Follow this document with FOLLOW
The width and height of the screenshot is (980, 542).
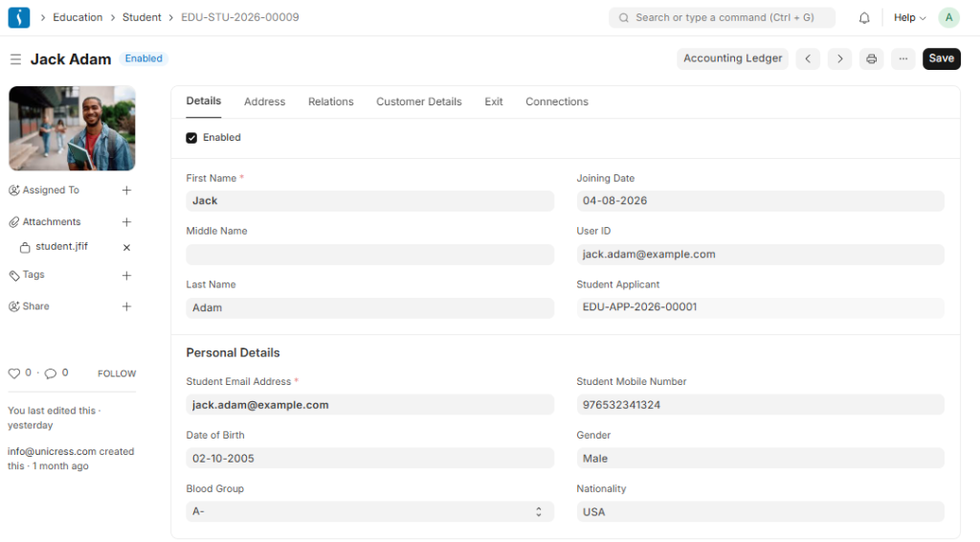coord(117,373)
